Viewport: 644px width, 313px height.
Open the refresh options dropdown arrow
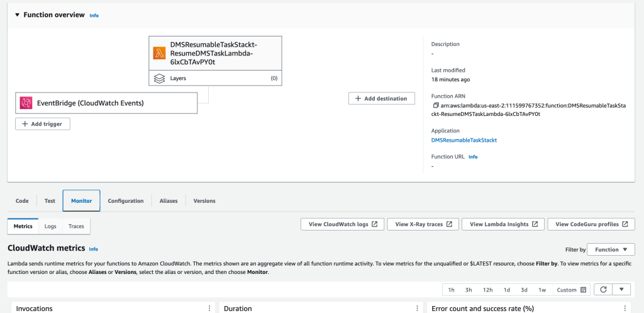pos(621,290)
